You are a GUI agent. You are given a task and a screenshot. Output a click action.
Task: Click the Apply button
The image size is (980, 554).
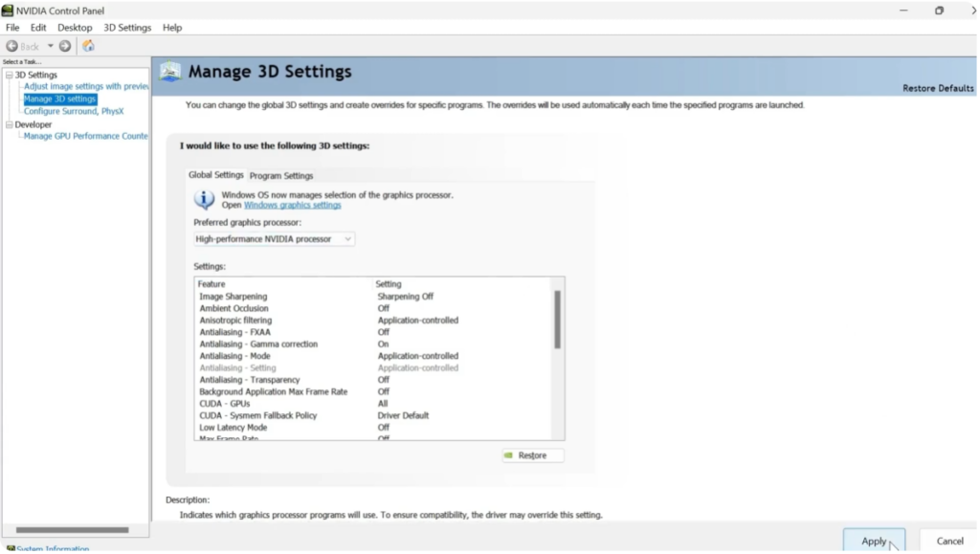tap(873, 540)
